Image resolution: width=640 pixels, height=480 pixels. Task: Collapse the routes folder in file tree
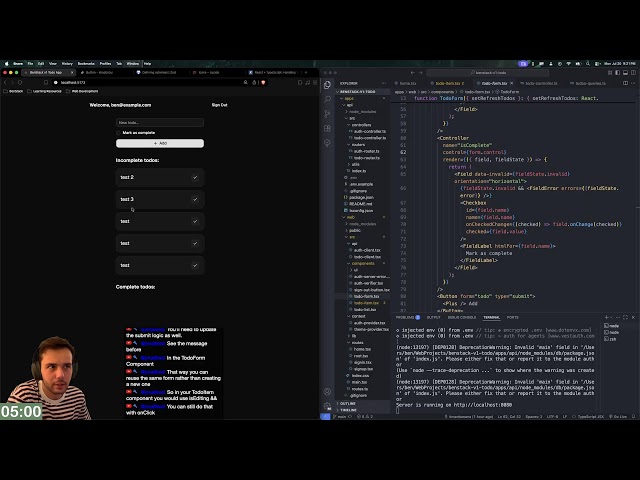click(x=357, y=342)
